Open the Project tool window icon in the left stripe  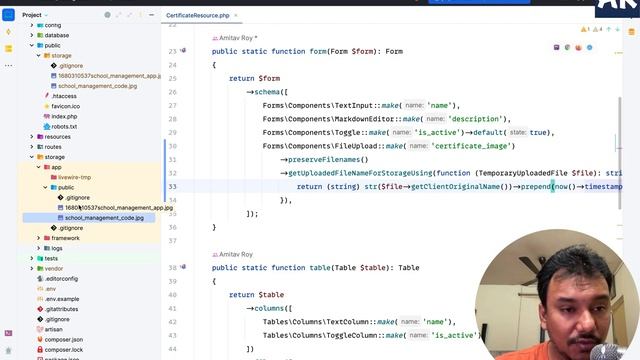(8, 15)
